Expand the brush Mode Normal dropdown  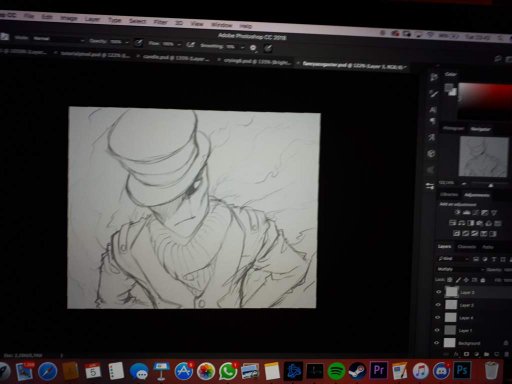[x=59, y=39]
